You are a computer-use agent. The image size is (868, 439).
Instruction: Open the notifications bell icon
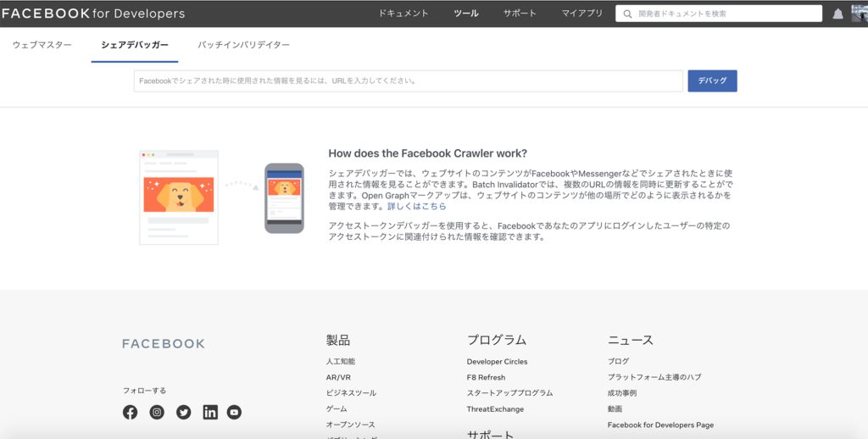pyautogui.click(x=838, y=14)
